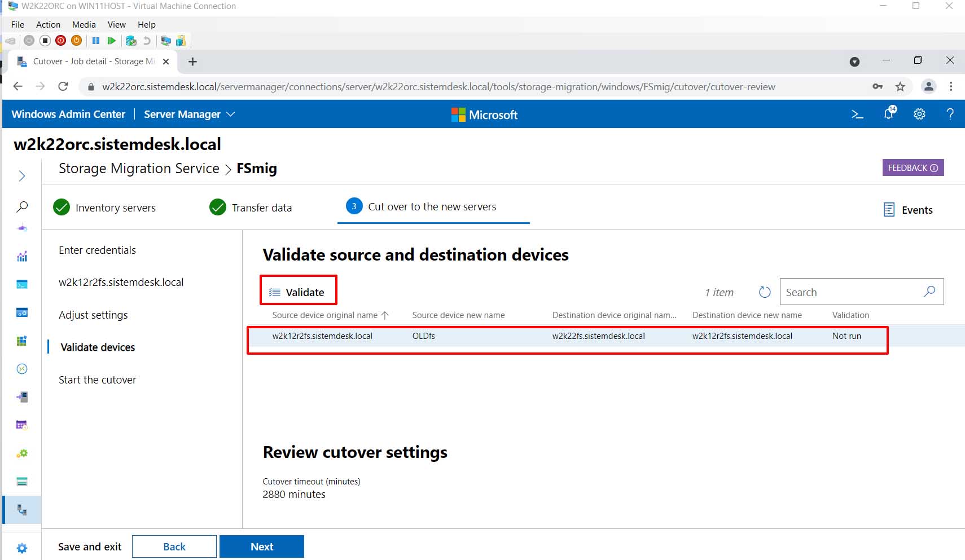The image size is (965, 560).
Task: Refresh the validation device list
Action: tap(765, 292)
